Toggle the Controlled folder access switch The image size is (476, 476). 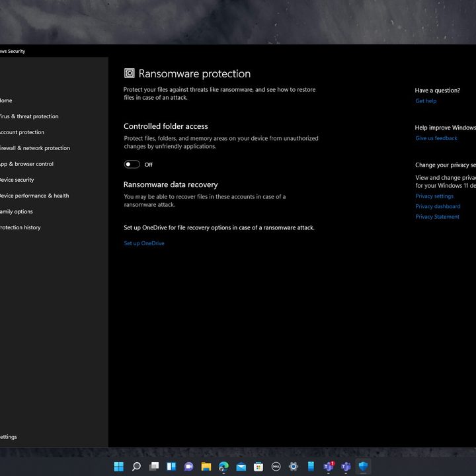click(x=132, y=164)
